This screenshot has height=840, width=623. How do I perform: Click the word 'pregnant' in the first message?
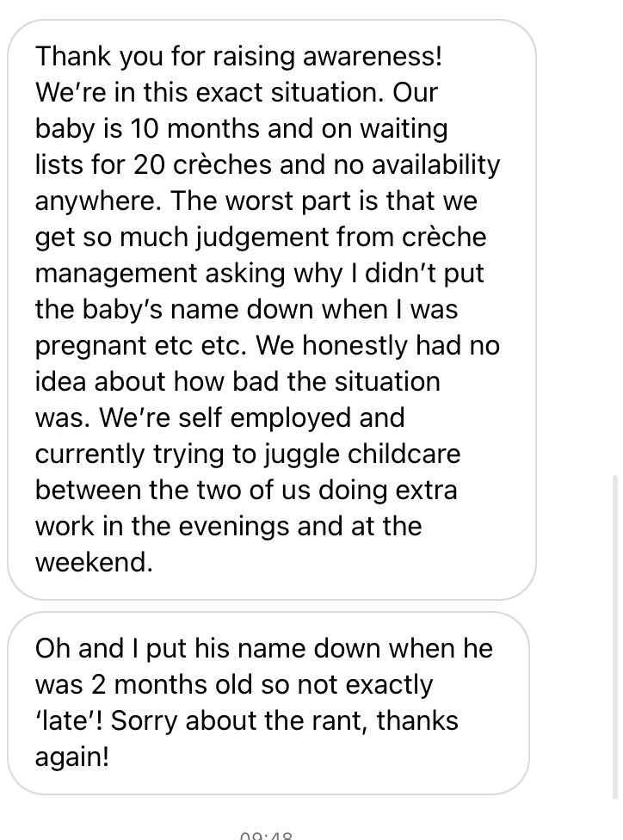[90, 345]
